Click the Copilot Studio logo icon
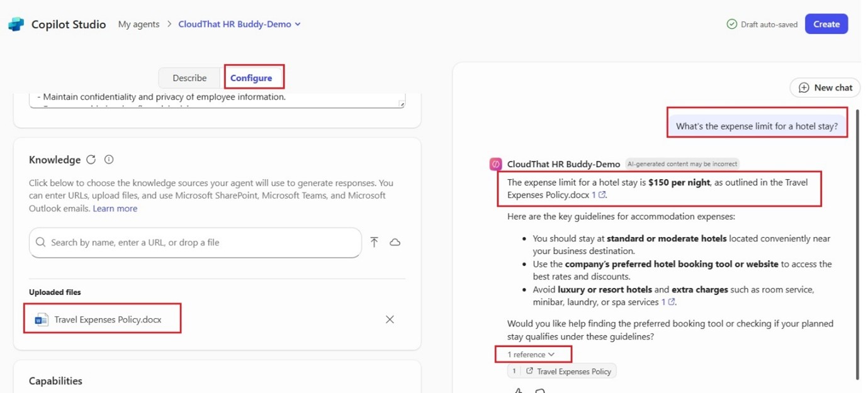Screen dimensions: 868x393 (16, 24)
